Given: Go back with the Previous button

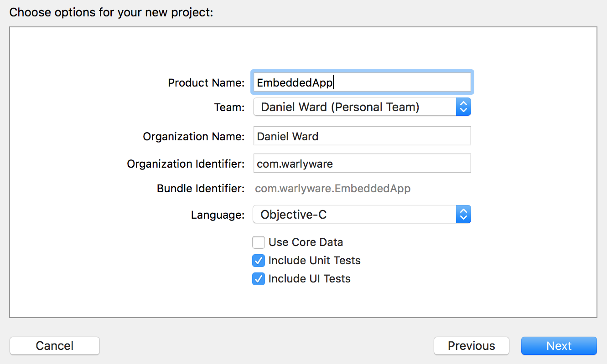Looking at the screenshot, I should [471, 346].
